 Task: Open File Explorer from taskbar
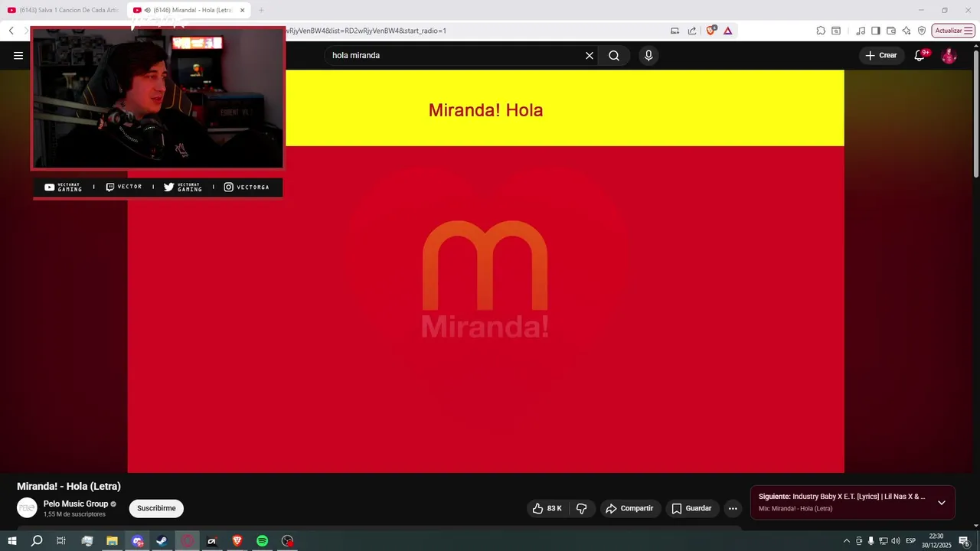[x=112, y=541]
